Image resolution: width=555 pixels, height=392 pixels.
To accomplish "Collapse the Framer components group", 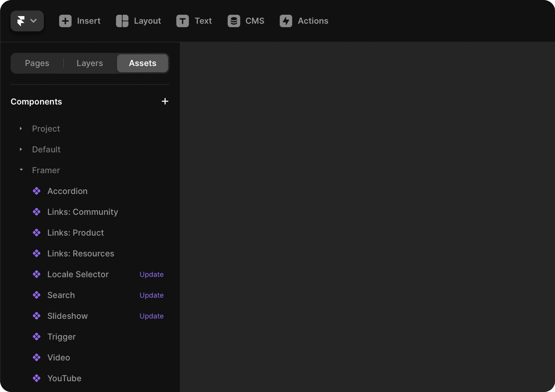I will (x=21, y=170).
